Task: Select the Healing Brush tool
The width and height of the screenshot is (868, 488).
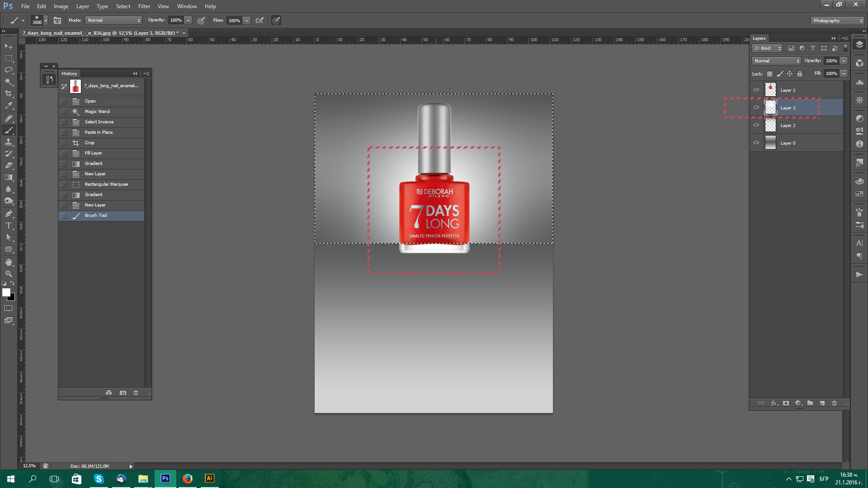Action: click(x=9, y=118)
